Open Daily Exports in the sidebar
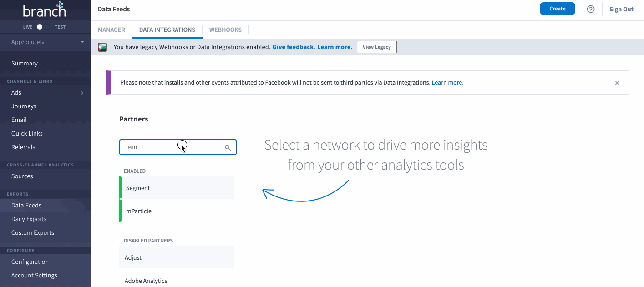The width and height of the screenshot is (644, 287). [x=29, y=219]
